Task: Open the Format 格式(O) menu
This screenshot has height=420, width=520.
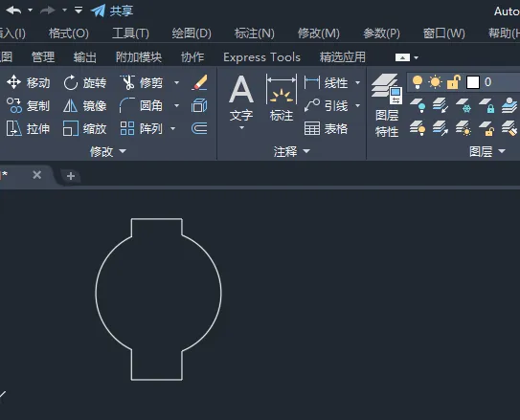Action: tap(69, 33)
